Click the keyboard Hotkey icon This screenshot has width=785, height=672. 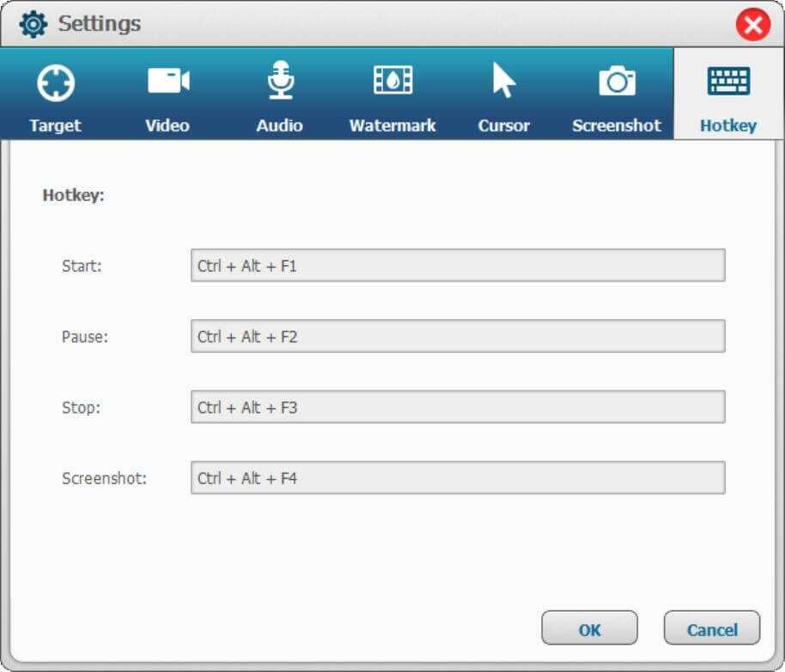pos(728,82)
